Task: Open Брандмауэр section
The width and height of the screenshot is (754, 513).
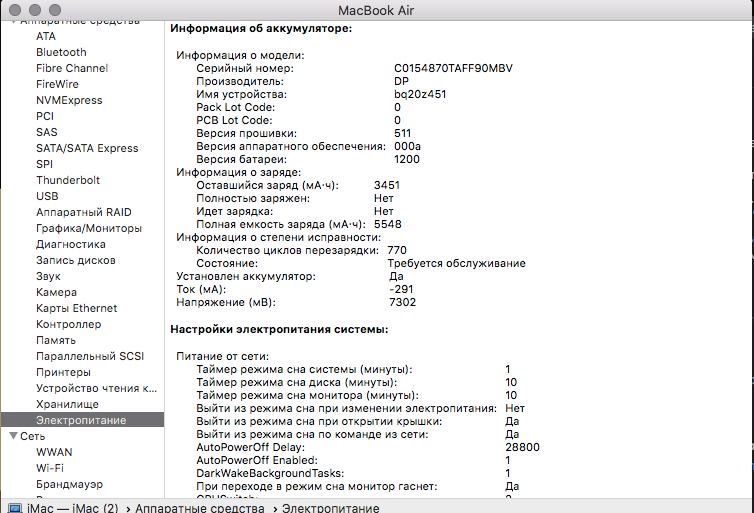Action: click(69, 484)
